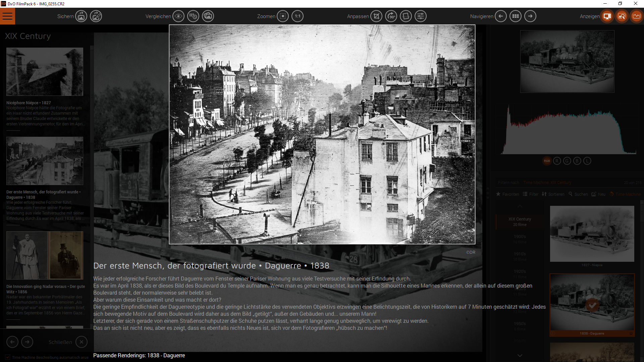Viewport: 644px width, 362px height.
Task: Click the navigator locomotive preview image
Action: pyautogui.click(x=567, y=61)
